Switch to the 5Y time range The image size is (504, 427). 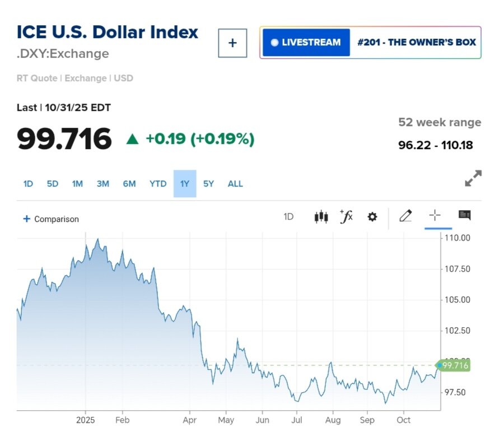click(208, 184)
